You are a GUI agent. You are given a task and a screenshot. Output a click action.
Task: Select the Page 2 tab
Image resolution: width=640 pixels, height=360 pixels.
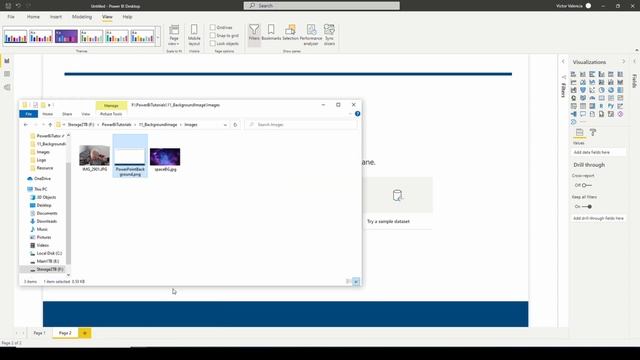tap(65, 333)
